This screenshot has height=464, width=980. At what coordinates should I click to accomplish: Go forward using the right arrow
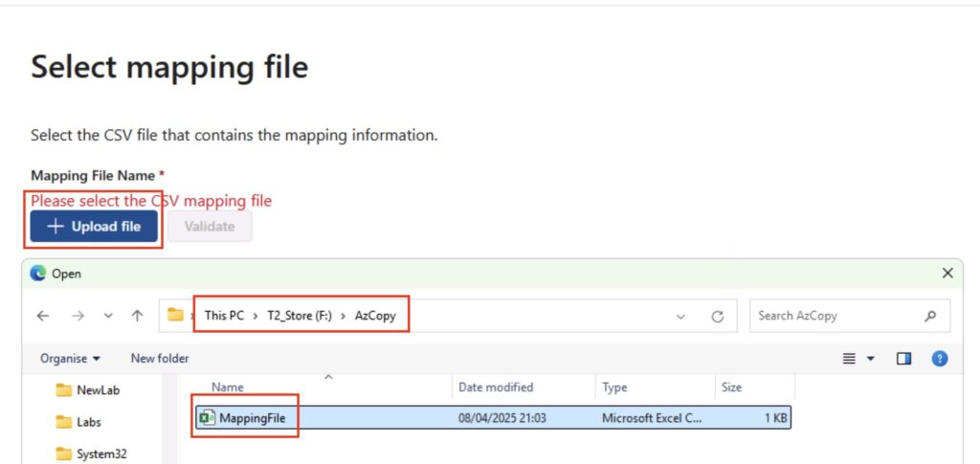click(x=76, y=316)
